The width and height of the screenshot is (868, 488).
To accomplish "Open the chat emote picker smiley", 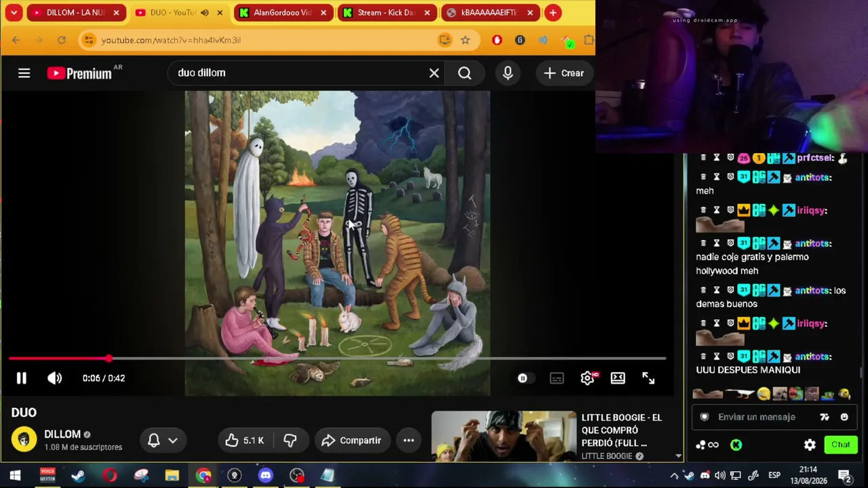I will (x=844, y=417).
